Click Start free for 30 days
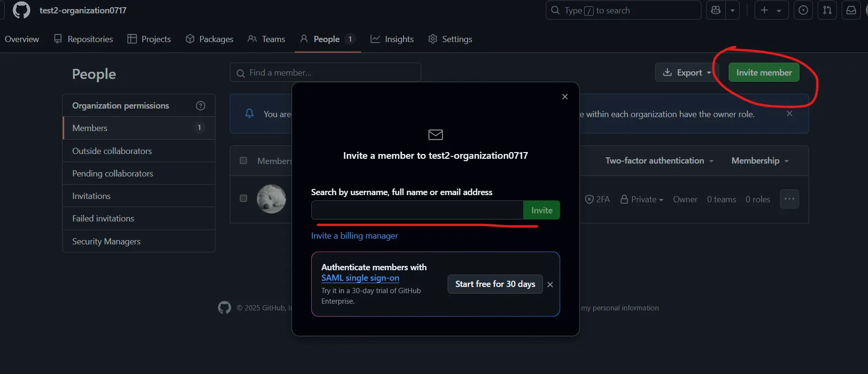 [495, 284]
